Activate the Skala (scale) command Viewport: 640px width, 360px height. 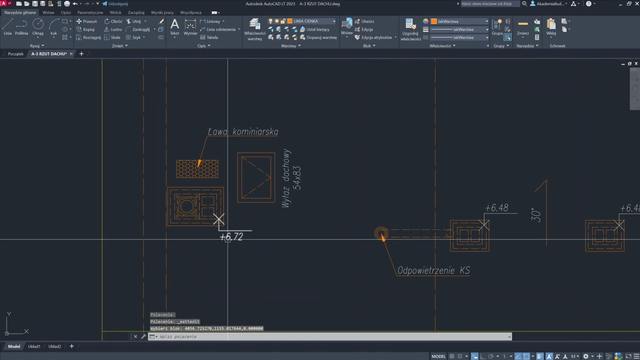[112, 38]
